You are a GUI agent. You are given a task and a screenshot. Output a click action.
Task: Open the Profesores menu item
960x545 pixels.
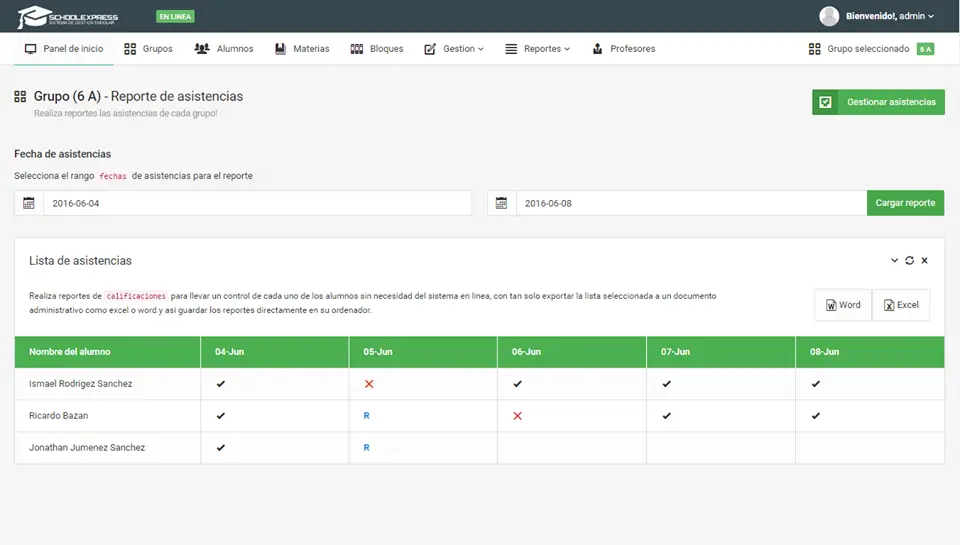coord(624,48)
